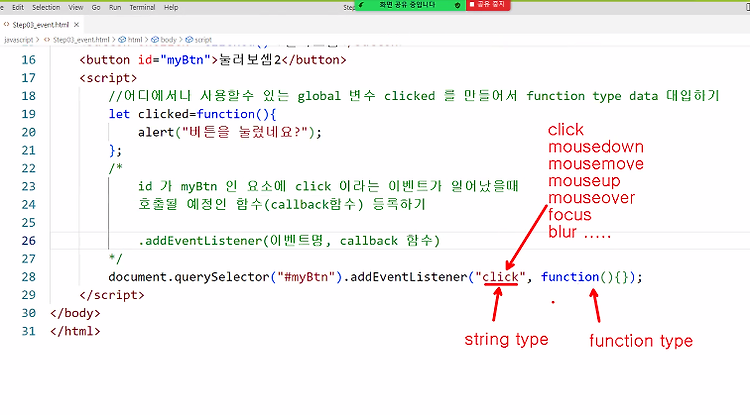This screenshot has height=415, width=750.
Task: Click the symbol icon beside script breadcrumb
Action: click(189, 40)
